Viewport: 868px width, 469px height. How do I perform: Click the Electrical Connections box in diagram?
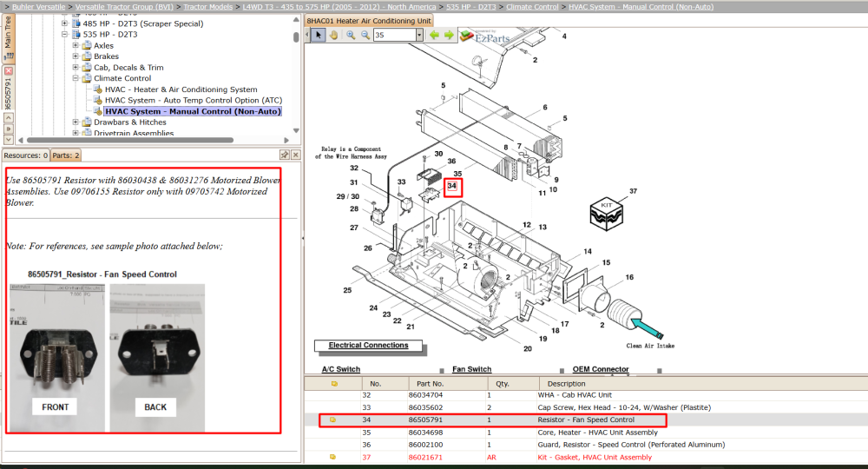click(369, 346)
